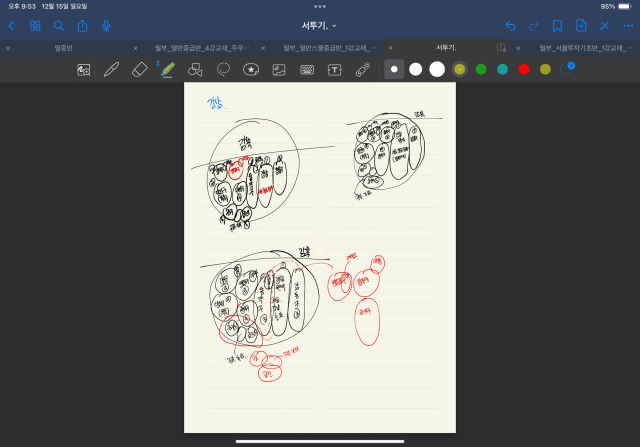This screenshot has width=640, height=447.
Task: Tap the clock showing 오후 9:53
Action: point(22,7)
